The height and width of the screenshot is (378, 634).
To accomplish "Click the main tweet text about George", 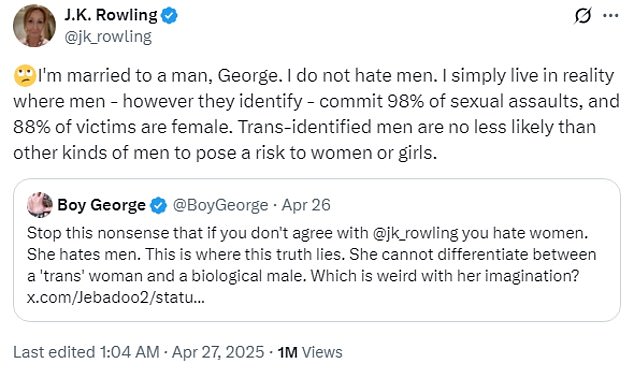I will [x=316, y=114].
